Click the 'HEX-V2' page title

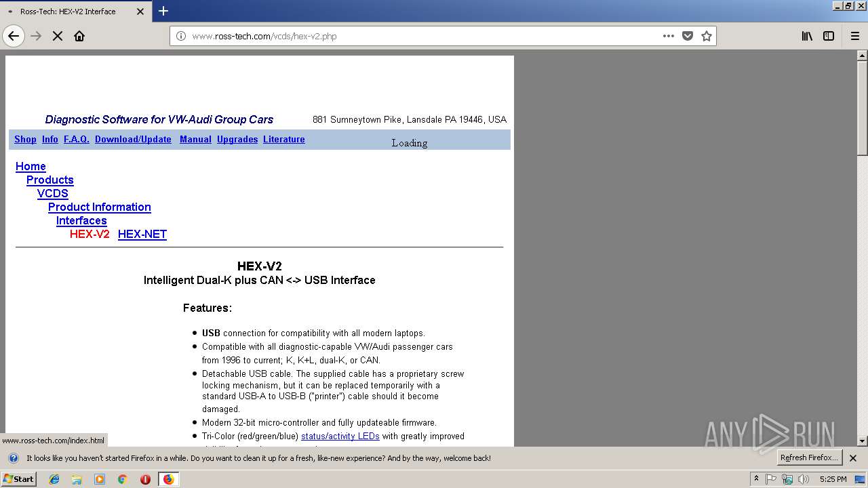click(x=259, y=266)
